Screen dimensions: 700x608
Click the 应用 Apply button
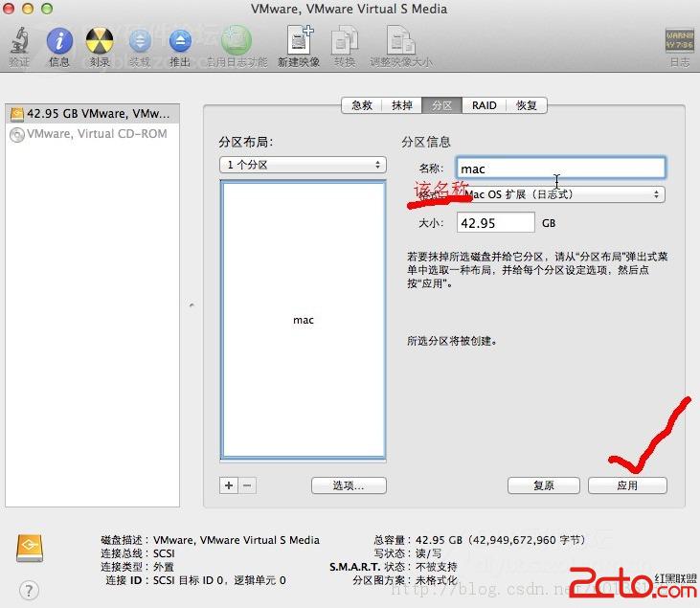627,485
